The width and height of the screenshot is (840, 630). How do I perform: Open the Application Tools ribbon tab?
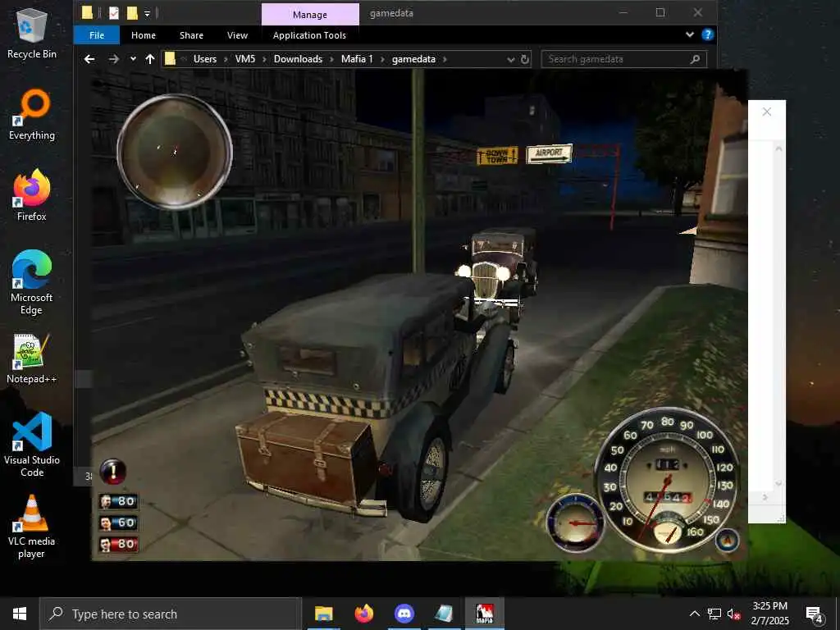click(x=309, y=35)
